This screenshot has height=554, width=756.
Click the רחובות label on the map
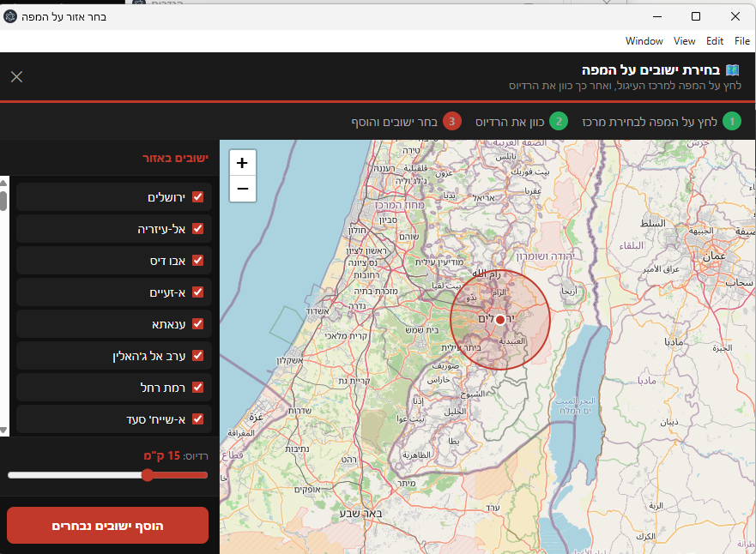click(x=366, y=275)
